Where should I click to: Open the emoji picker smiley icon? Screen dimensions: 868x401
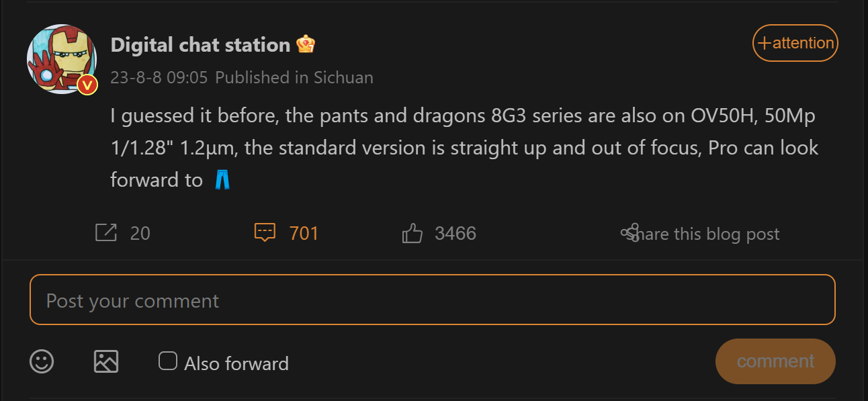tap(42, 361)
